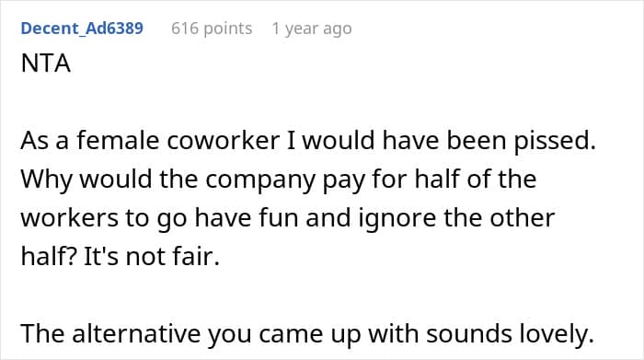Click the sentence "It's not fair."

(152, 257)
